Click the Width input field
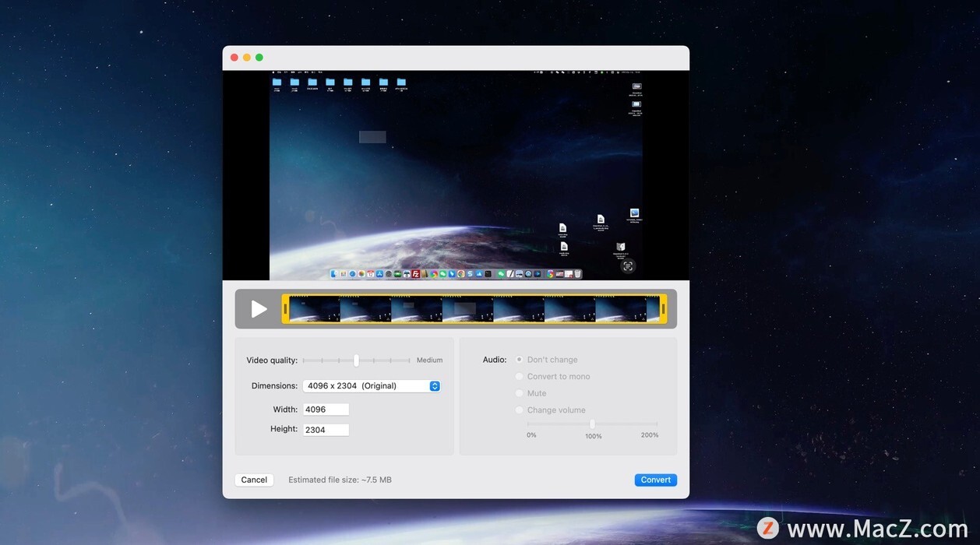 [x=326, y=410]
